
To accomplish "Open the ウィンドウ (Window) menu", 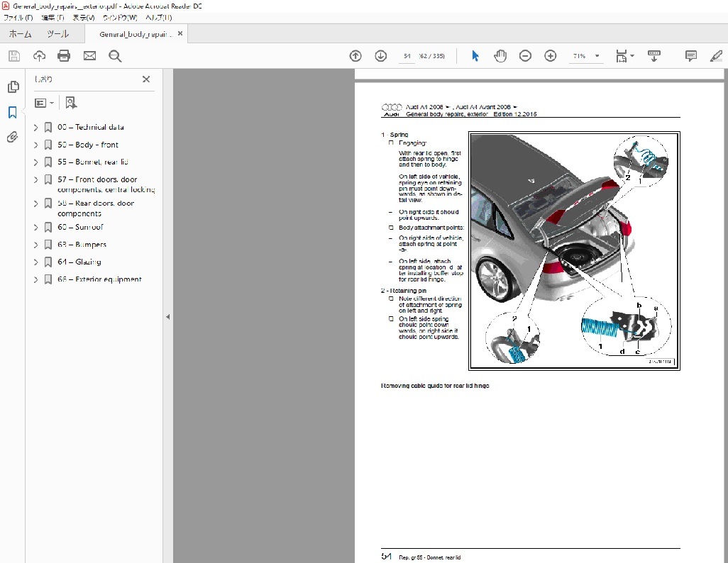I will point(120,18).
